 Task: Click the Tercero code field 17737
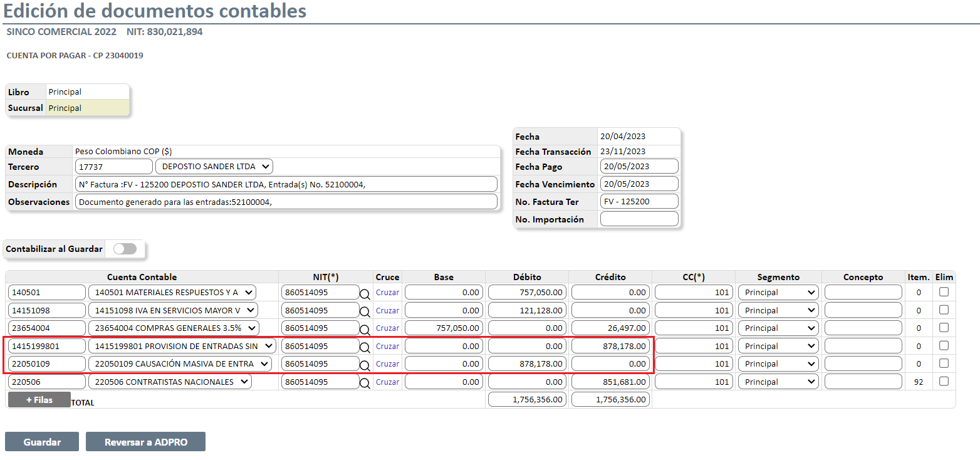click(x=113, y=166)
